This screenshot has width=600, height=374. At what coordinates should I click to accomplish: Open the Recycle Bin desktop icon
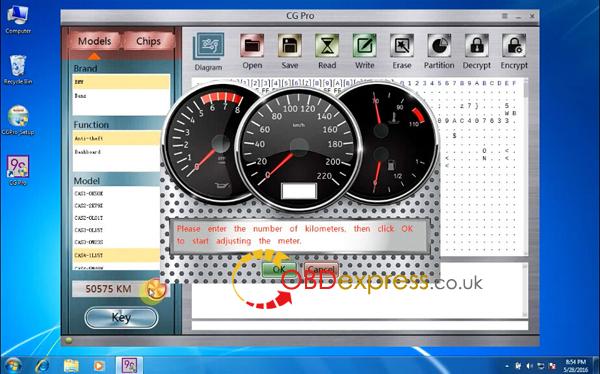(18, 69)
